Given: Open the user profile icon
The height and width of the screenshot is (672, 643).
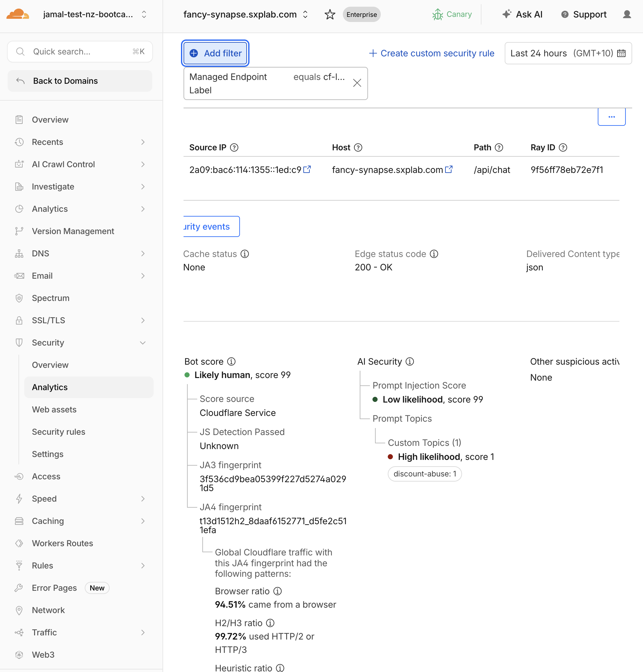Looking at the screenshot, I should click(x=627, y=14).
